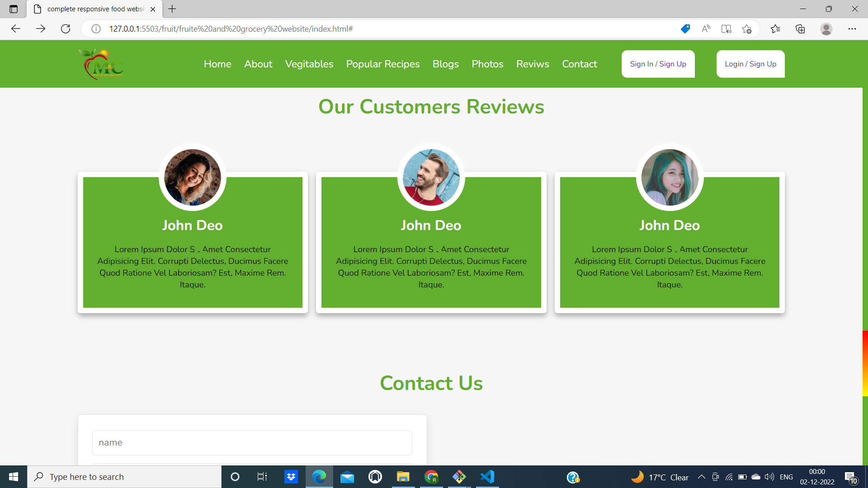Click the M&C fruit website logo

click(100, 64)
